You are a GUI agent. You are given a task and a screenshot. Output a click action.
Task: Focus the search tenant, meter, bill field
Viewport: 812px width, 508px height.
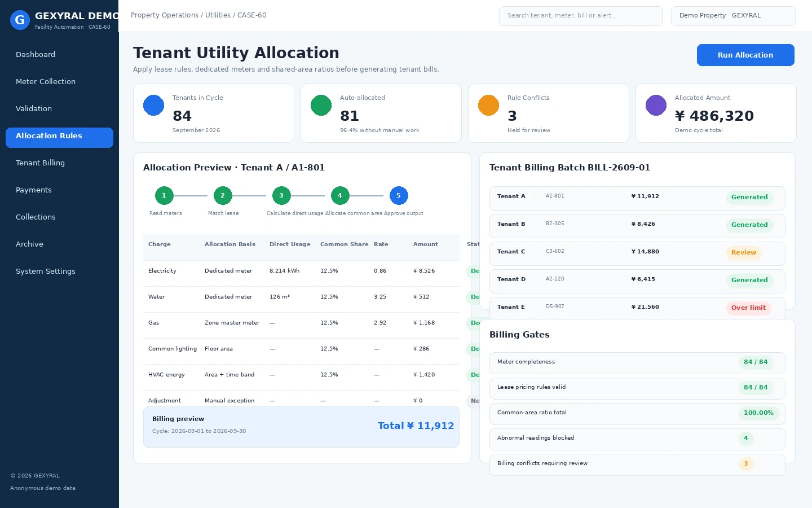pos(581,16)
